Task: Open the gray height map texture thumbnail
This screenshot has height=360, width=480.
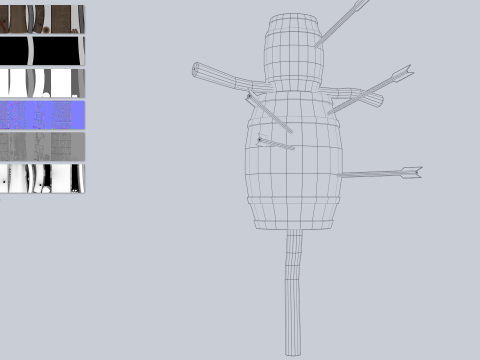Action: 42,147
